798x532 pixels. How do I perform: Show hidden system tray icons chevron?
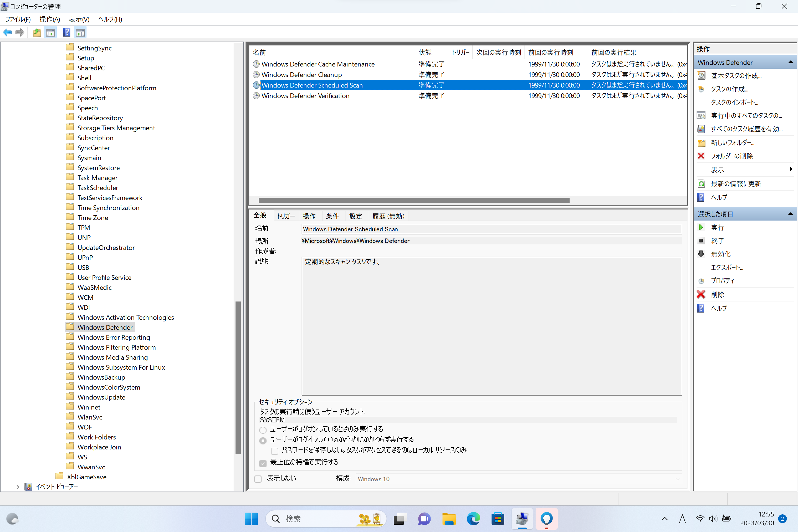pyautogui.click(x=665, y=519)
